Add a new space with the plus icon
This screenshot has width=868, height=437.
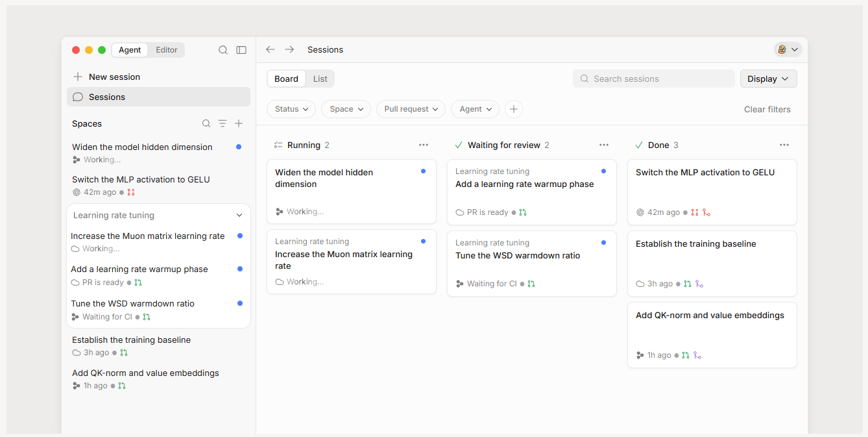click(x=239, y=123)
